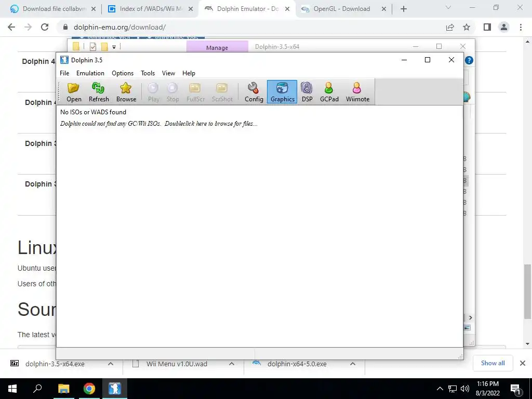Click Show all downloads

[x=493, y=363]
